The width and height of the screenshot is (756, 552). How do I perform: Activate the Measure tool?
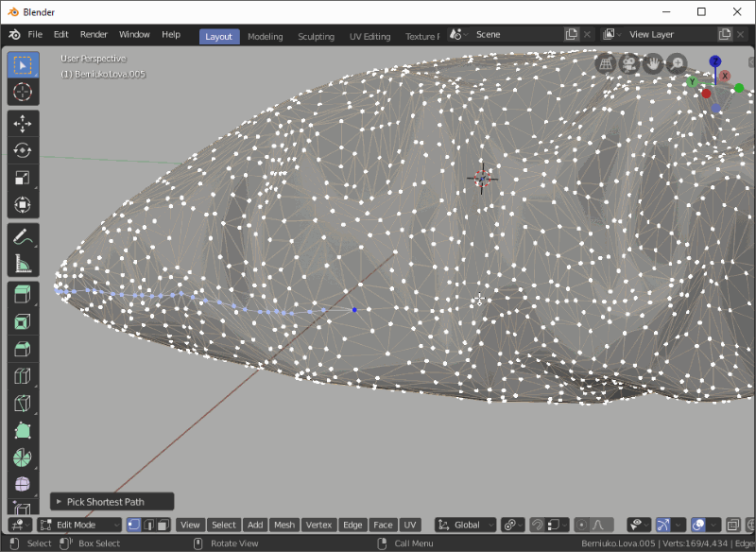(23, 263)
